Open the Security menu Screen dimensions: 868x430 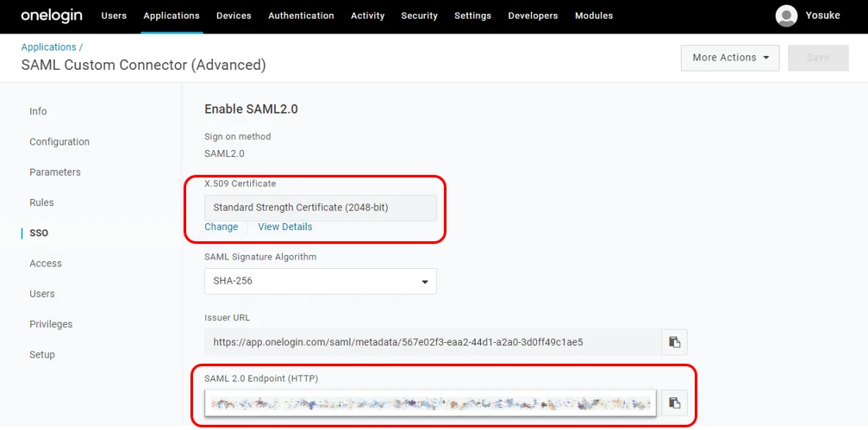coord(419,16)
